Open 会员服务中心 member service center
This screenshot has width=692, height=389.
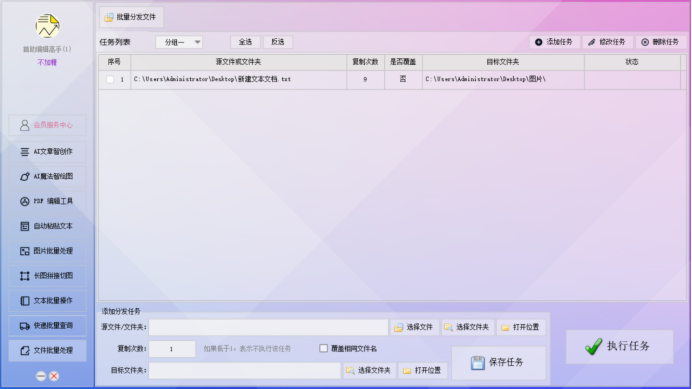pos(47,125)
